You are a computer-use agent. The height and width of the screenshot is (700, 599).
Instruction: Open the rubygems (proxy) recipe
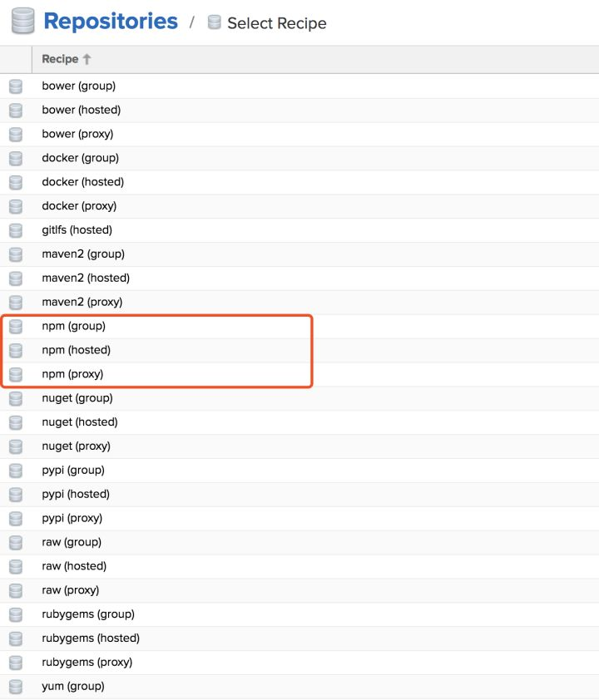(299, 663)
